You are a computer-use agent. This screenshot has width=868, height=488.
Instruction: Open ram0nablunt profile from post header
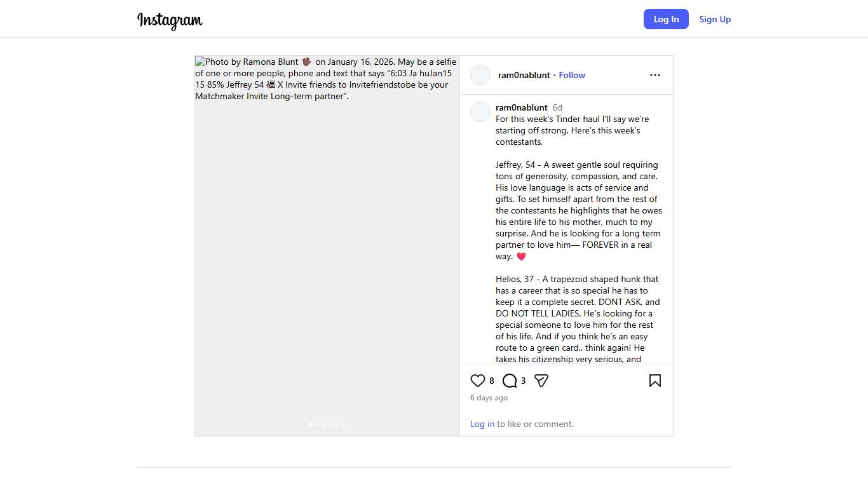click(x=524, y=75)
